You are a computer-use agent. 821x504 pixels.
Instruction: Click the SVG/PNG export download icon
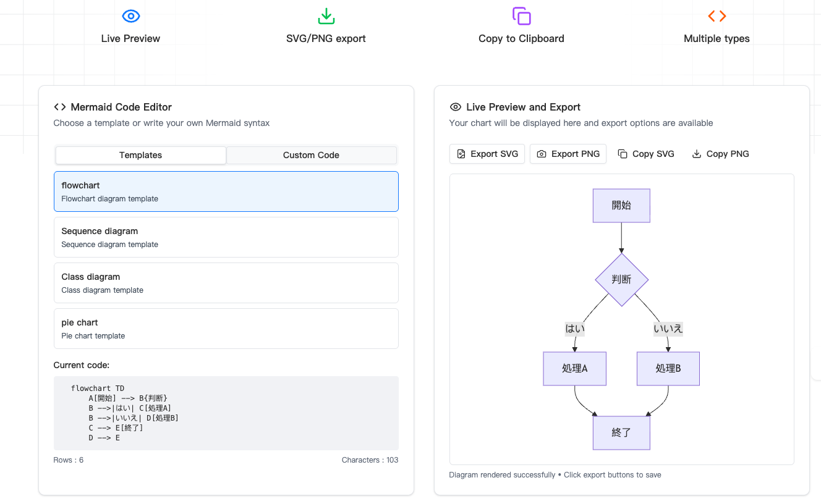[326, 16]
